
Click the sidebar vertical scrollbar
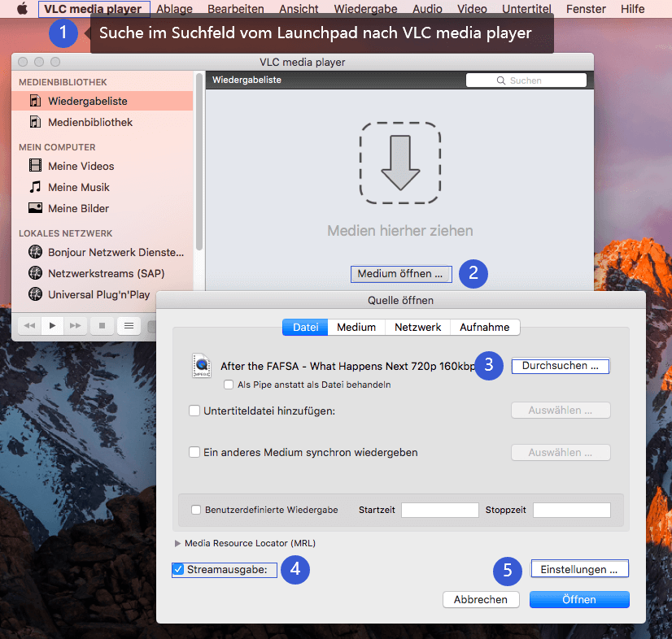pyautogui.click(x=199, y=163)
